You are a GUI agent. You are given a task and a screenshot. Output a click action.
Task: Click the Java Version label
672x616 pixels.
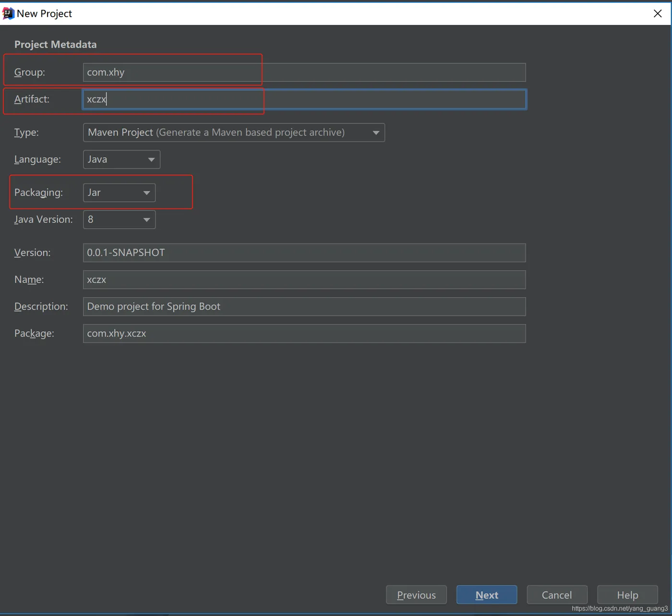(43, 219)
